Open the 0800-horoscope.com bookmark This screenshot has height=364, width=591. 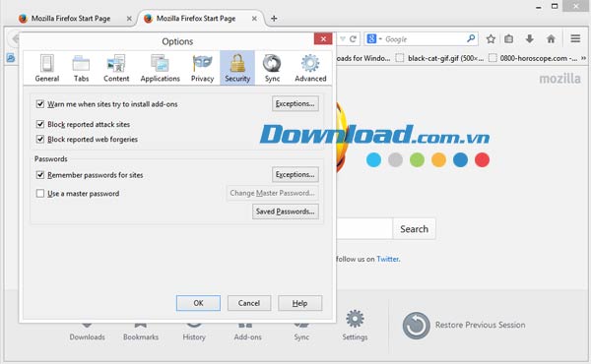tap(533, 58)
